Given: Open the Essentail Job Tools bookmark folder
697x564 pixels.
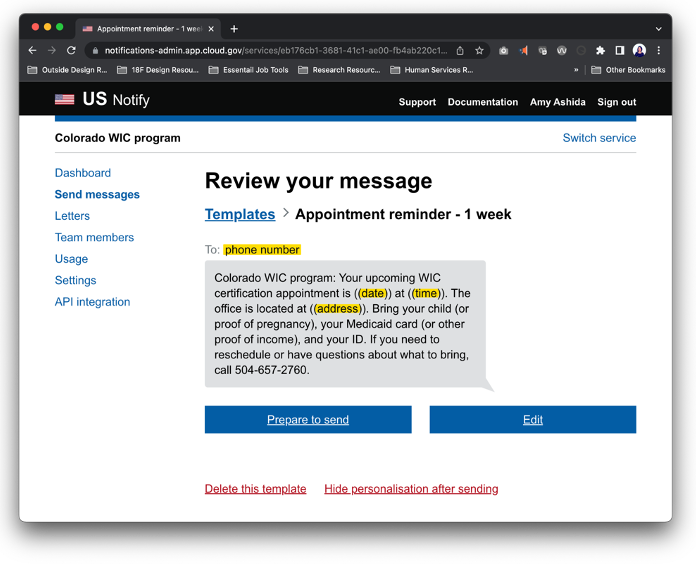Looking at the screenshot, I should click(x=248, y=70).
